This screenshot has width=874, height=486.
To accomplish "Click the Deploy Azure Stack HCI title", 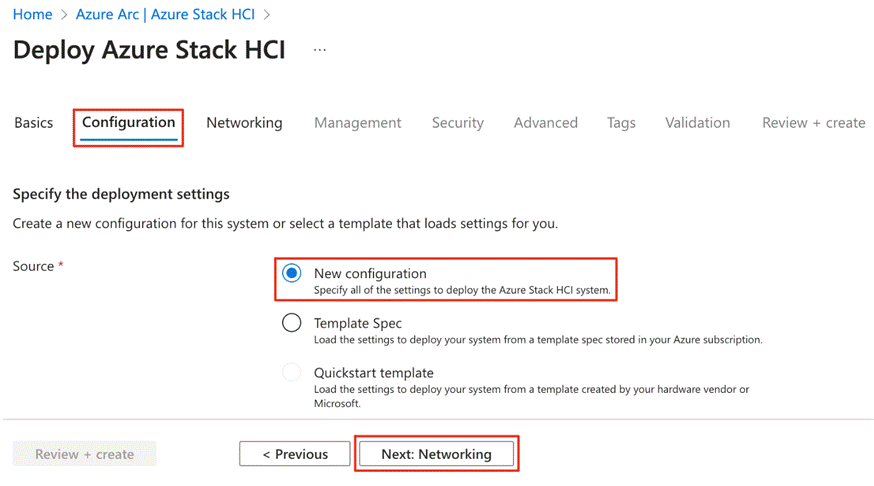I will point(149,50).
